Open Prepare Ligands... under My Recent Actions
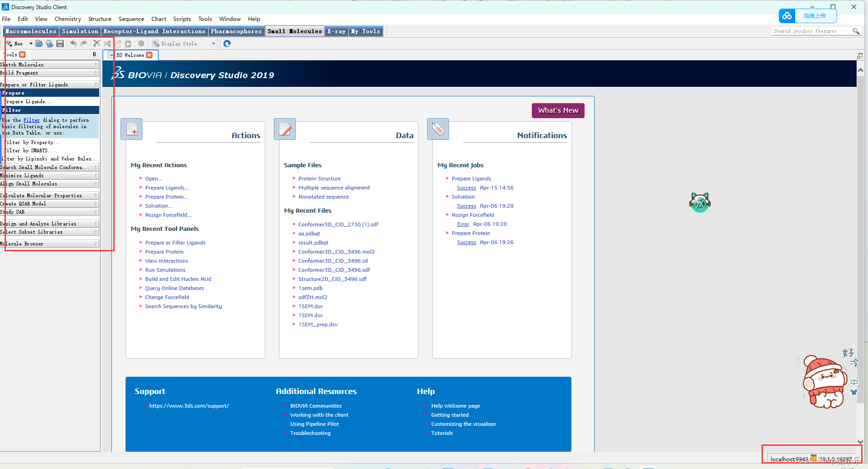 pos(167,188)
